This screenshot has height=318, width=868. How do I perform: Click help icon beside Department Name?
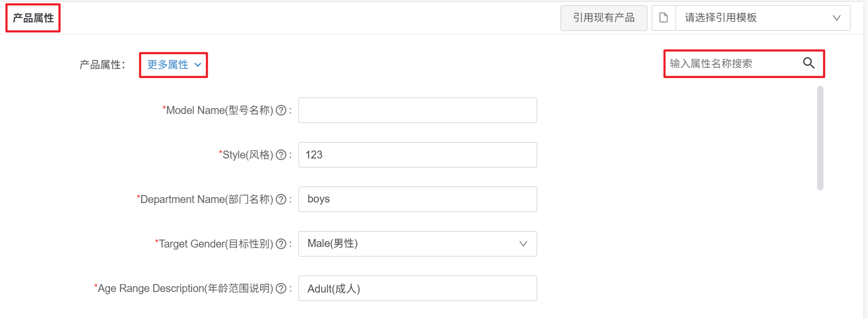click(x=282, y=199)
